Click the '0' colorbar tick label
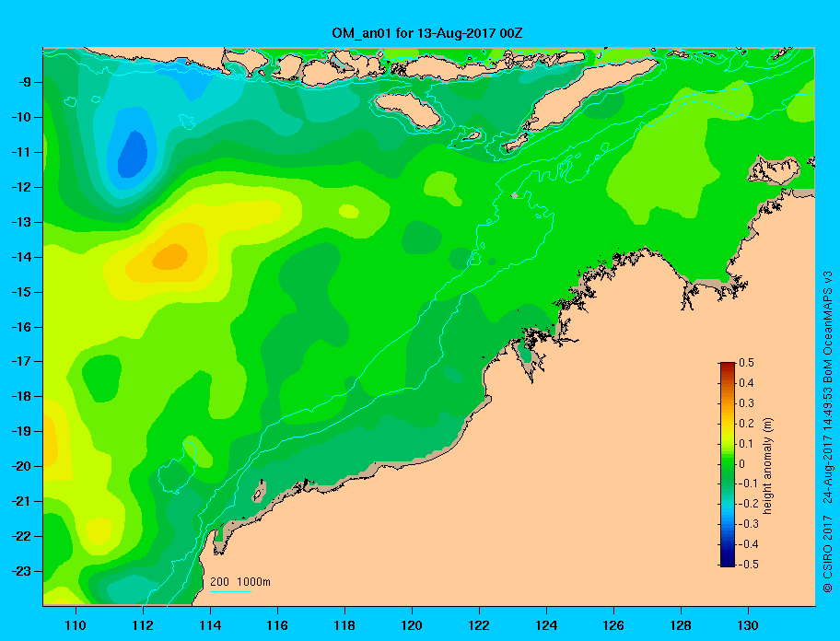 pyautogui.click(x=742, y=464)
